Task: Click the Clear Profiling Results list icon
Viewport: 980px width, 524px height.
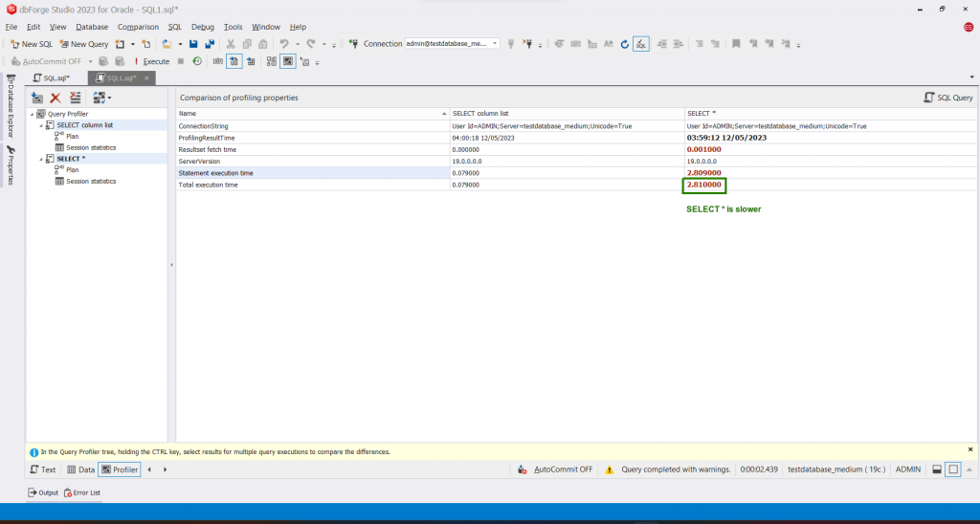Action: (x=75, y=98)
